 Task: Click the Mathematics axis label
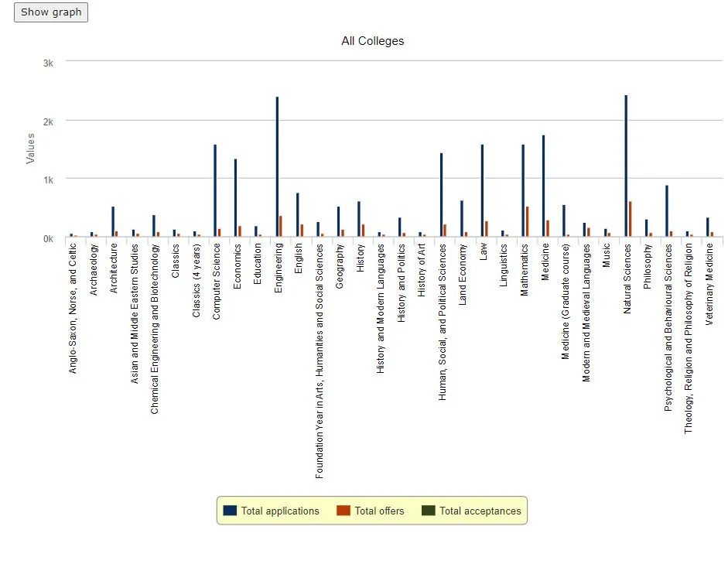(525, 270)
